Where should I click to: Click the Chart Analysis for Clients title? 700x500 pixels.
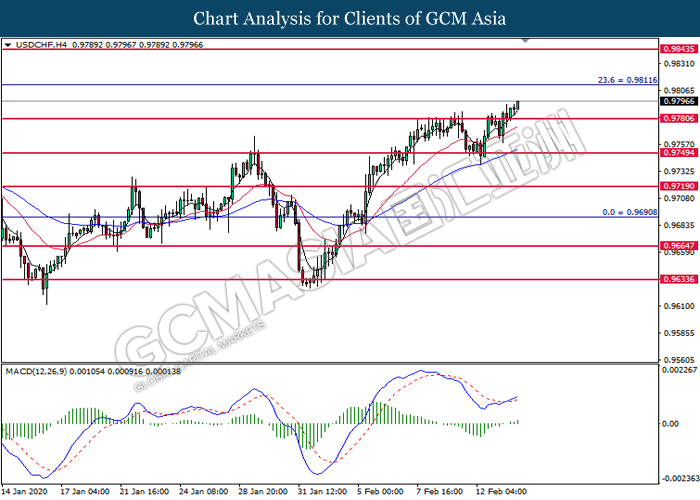(349, 18)
